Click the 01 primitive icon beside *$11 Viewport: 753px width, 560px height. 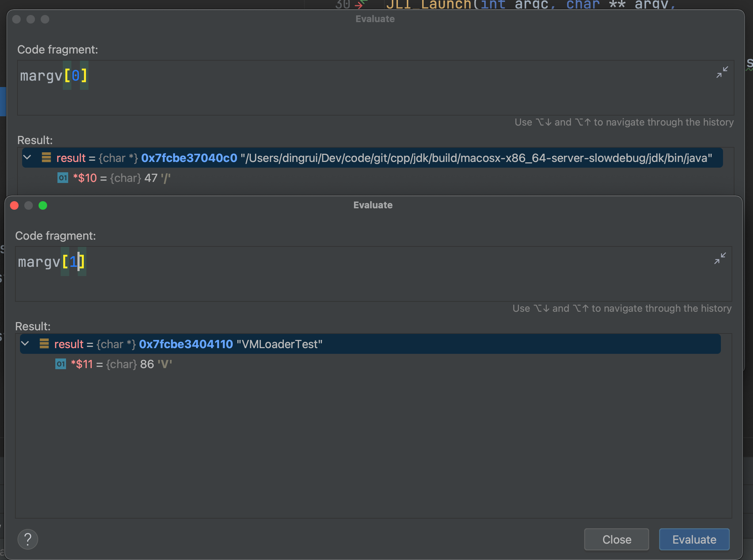point(61,364)
